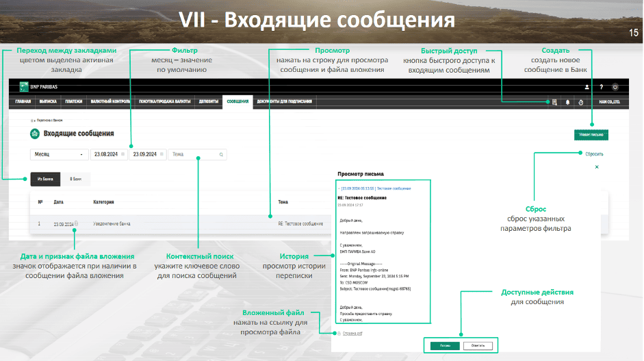
Task: Click the power logout icon
Action: [x=615, y=87]
